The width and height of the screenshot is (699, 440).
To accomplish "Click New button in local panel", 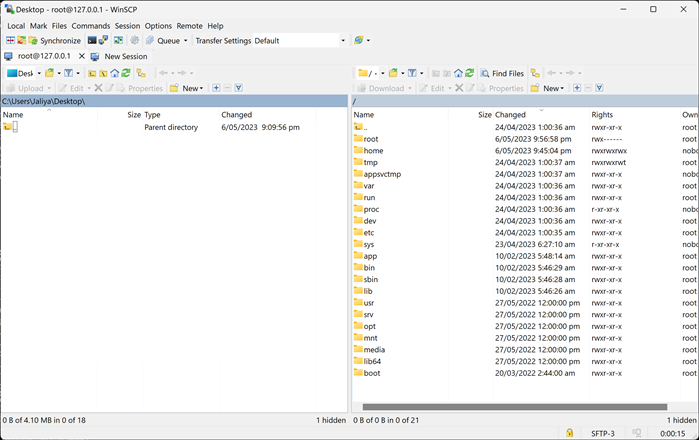I will (186, 88).
